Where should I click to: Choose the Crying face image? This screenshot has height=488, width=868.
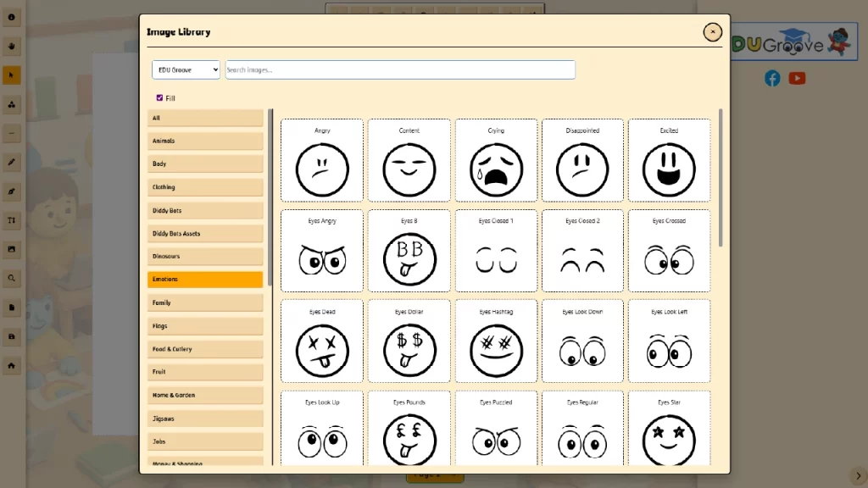pos(496,160)
